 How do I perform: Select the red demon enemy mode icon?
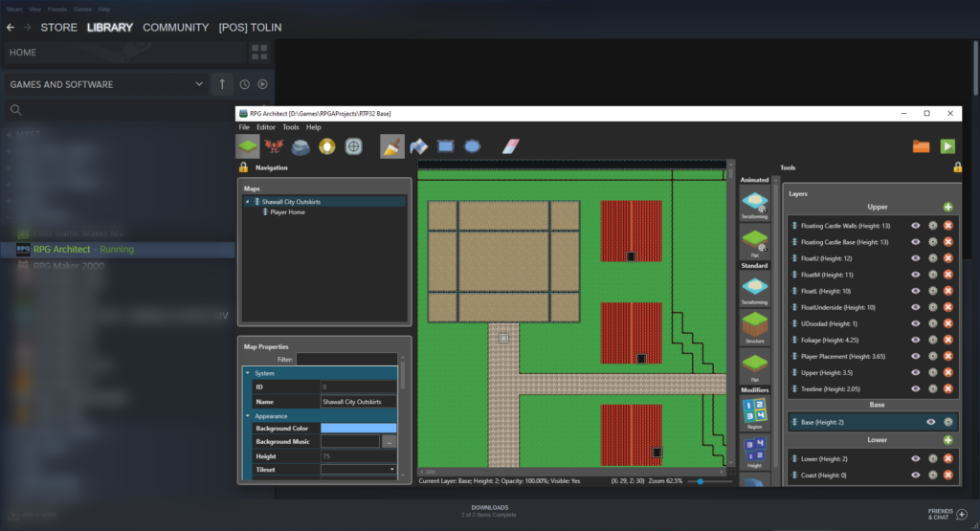274,146
